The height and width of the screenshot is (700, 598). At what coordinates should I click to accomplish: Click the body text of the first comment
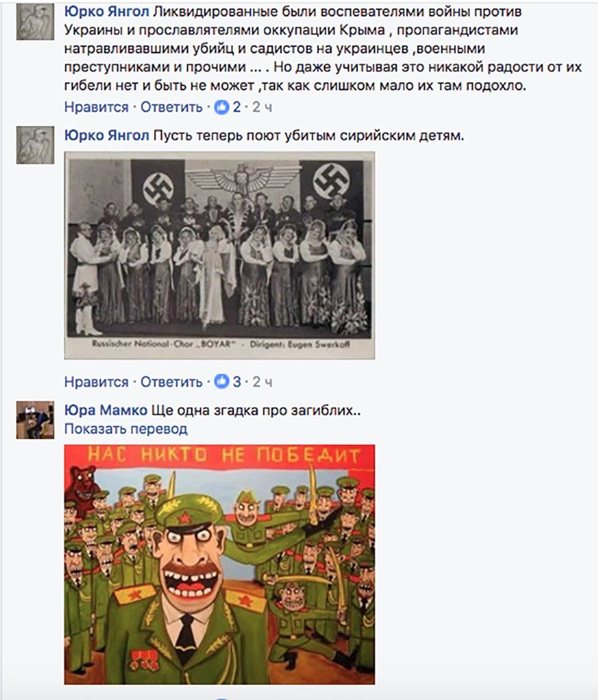point(323,48)
